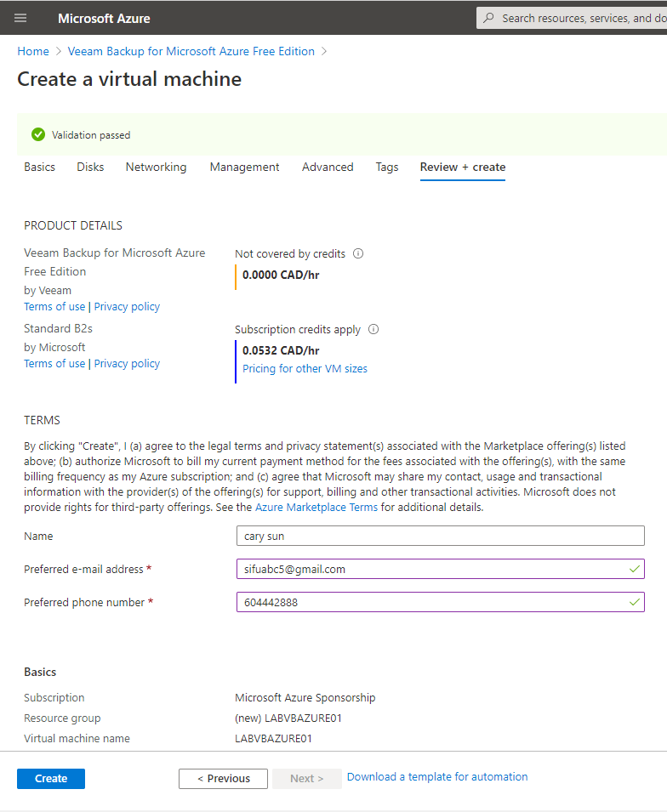Click the Basics section heading
Screen dimensions: 667x812
coord(40,673)
